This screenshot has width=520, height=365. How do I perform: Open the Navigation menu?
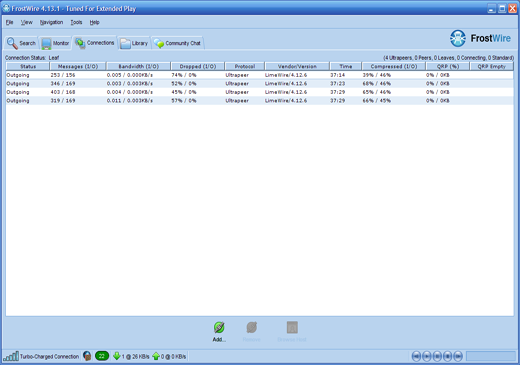point(51,22)
